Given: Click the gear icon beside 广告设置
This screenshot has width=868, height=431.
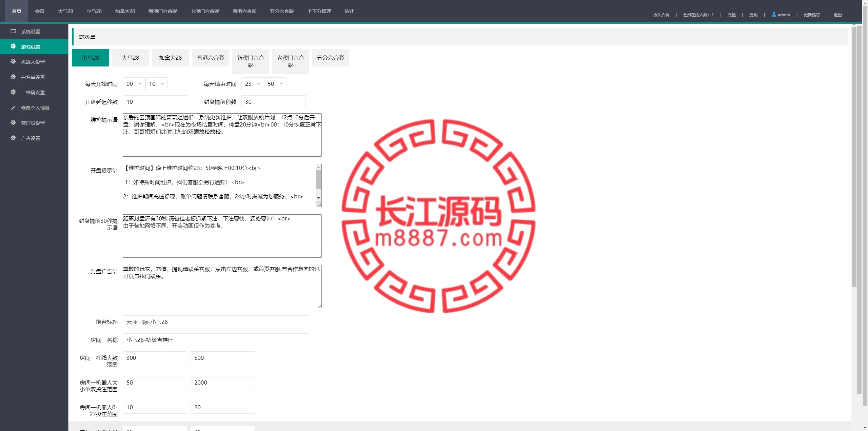Looking at the screenshot, I should pos(13,138).
